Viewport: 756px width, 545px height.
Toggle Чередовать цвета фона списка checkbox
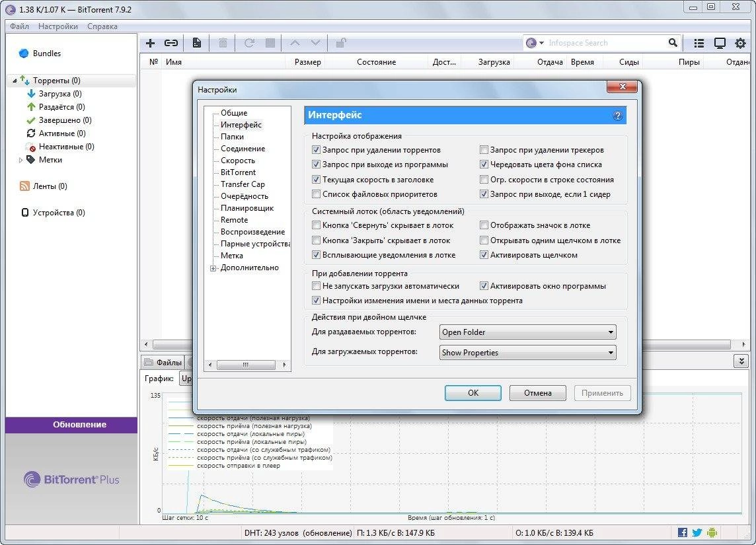(484, 164)
